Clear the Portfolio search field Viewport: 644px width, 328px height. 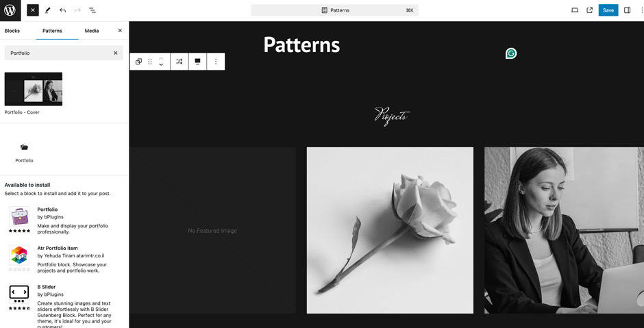pyautogui.click(x=116, y=53)
